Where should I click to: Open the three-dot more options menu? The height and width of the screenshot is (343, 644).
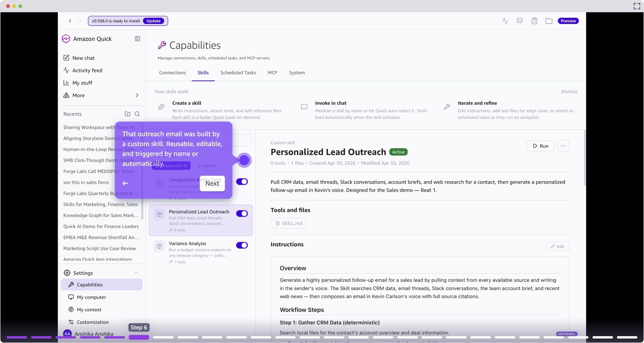point(563,146)
